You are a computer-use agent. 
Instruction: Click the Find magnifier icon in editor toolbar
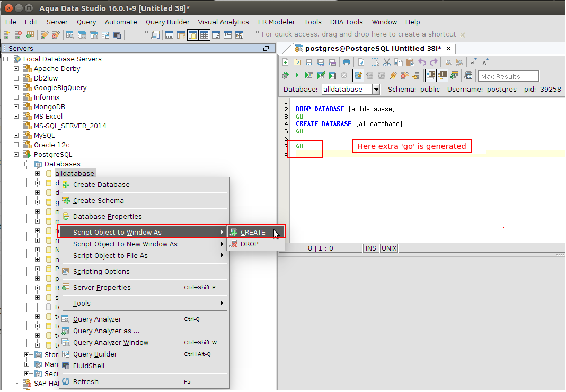coord(448,62)
